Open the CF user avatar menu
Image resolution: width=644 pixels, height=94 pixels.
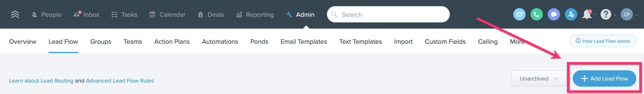coord(627,15)
